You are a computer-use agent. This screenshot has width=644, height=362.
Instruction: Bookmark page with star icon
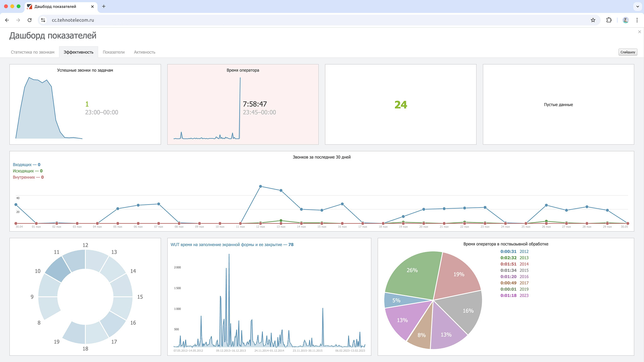click(593, 20)
